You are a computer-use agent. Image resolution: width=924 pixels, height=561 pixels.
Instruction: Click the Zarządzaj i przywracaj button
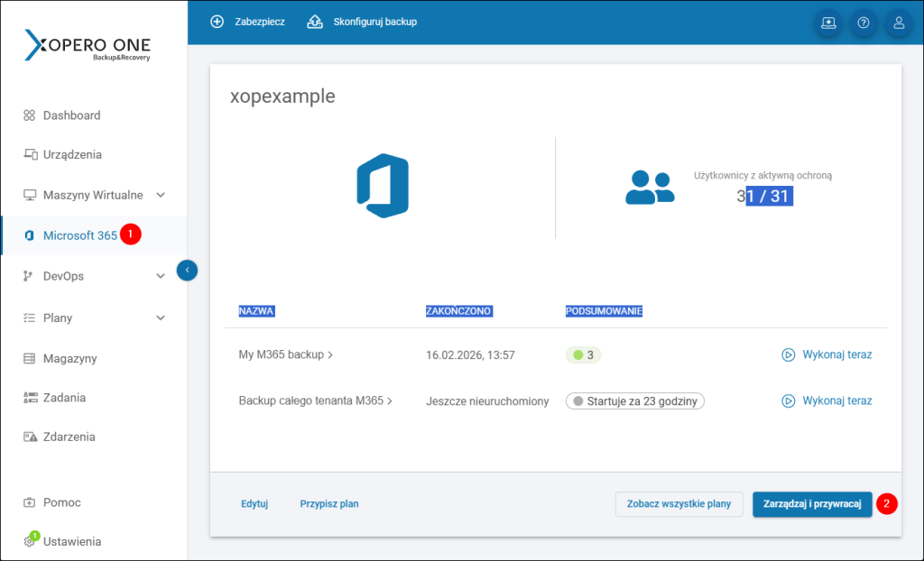click(x=811, y=504)
